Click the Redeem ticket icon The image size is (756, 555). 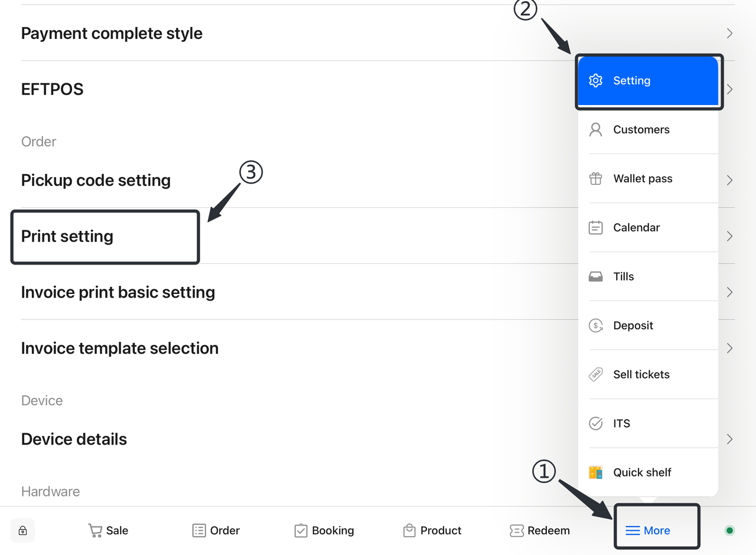point(516,530)
